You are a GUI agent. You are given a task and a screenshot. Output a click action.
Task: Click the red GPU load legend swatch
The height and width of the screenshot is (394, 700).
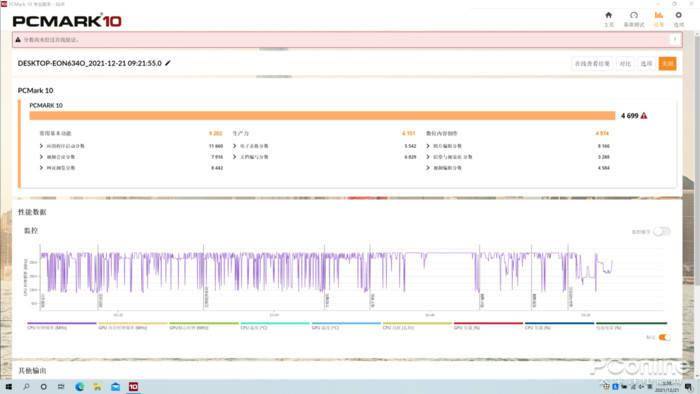[x=488, y=323]
